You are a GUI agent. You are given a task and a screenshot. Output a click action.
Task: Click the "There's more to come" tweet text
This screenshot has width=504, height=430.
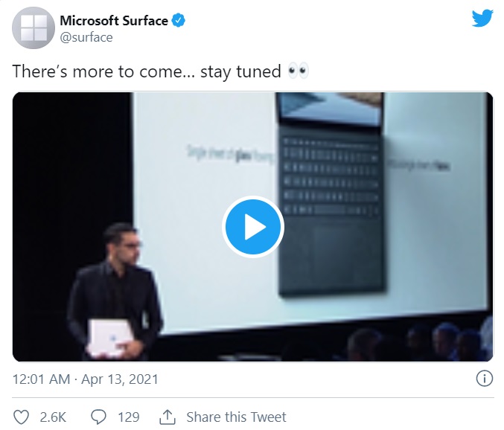pos(141,71)
